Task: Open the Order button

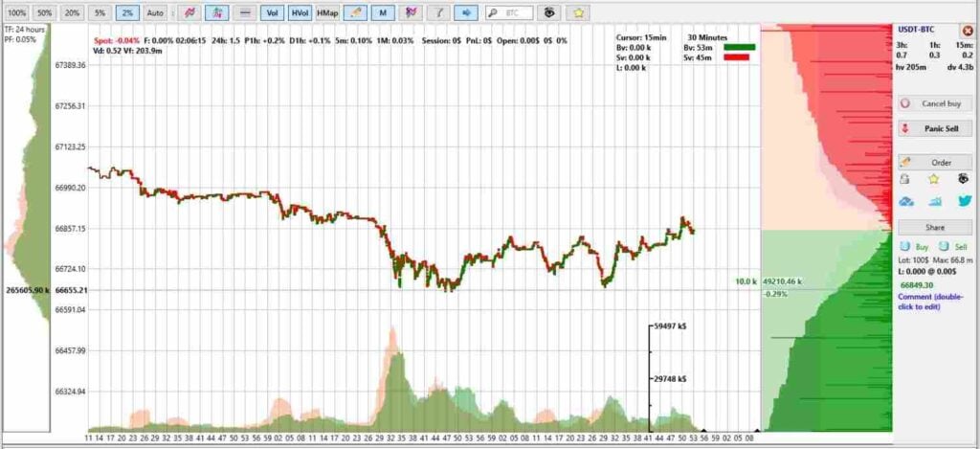Action: coord(935,162)
